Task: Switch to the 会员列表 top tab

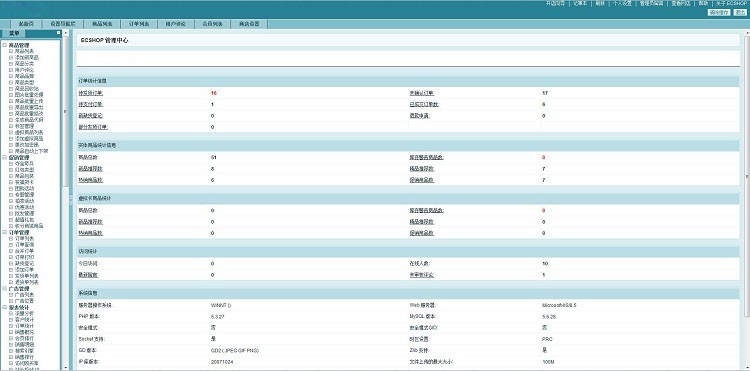Action: tap(212, 24)
